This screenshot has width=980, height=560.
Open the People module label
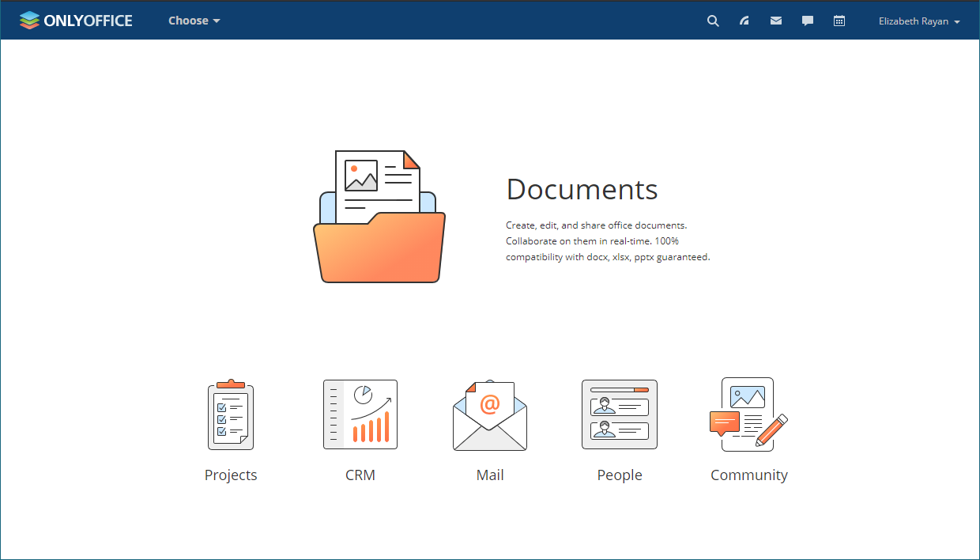pos(619,475)
